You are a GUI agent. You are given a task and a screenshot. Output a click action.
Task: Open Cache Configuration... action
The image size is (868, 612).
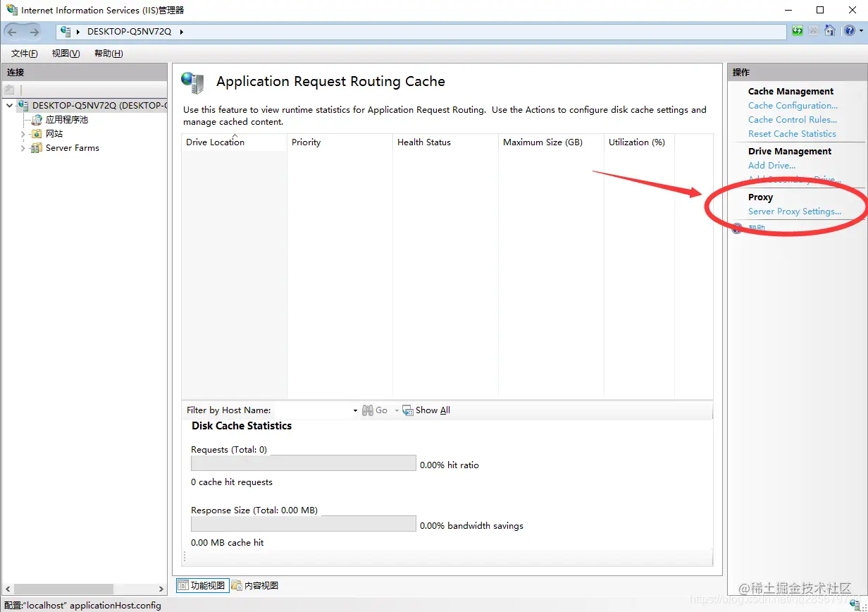pyautogui.click(x=793, y=106)
